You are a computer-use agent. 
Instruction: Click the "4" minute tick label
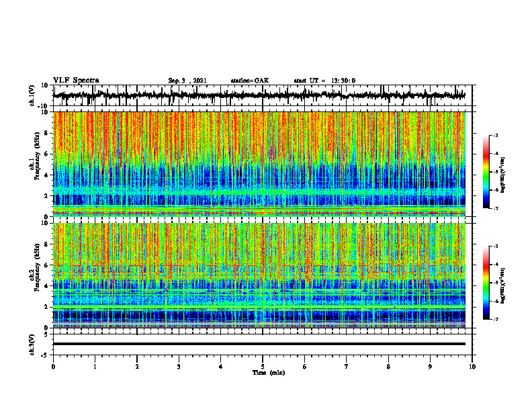pyautogui.click(x=221, y=367)
